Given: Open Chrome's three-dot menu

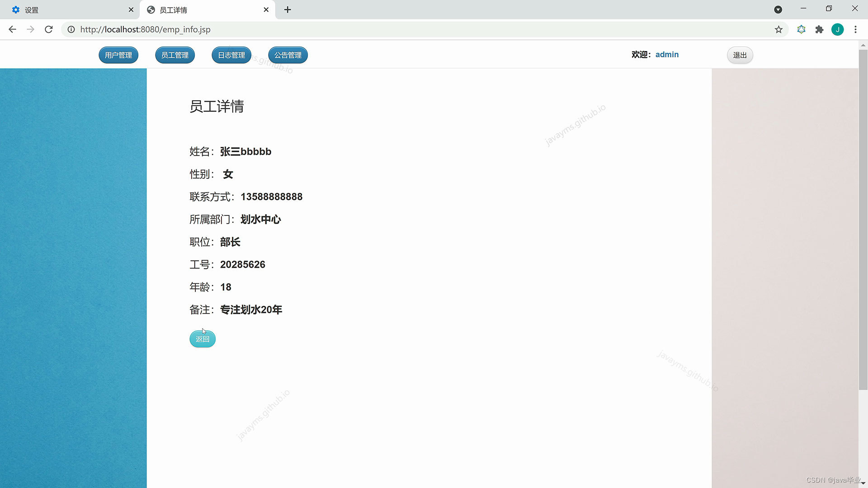Looking at the screenshot, I should (x=855, y=29).
